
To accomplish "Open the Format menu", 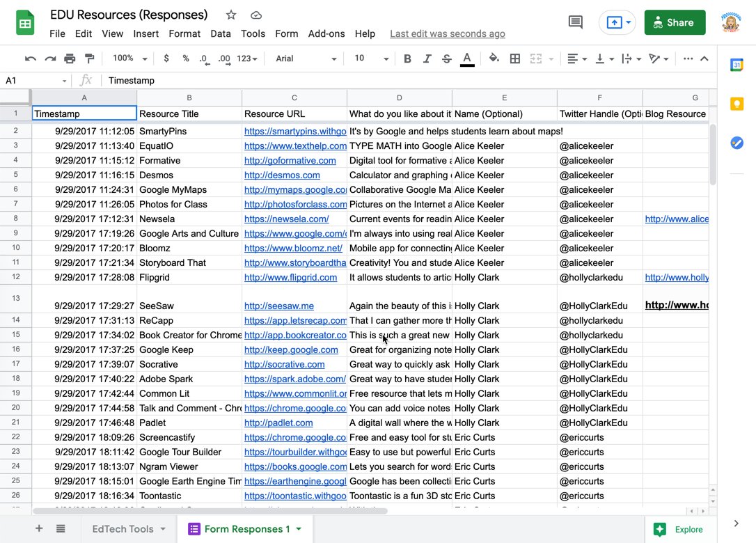I will click(x=184, y=33).
